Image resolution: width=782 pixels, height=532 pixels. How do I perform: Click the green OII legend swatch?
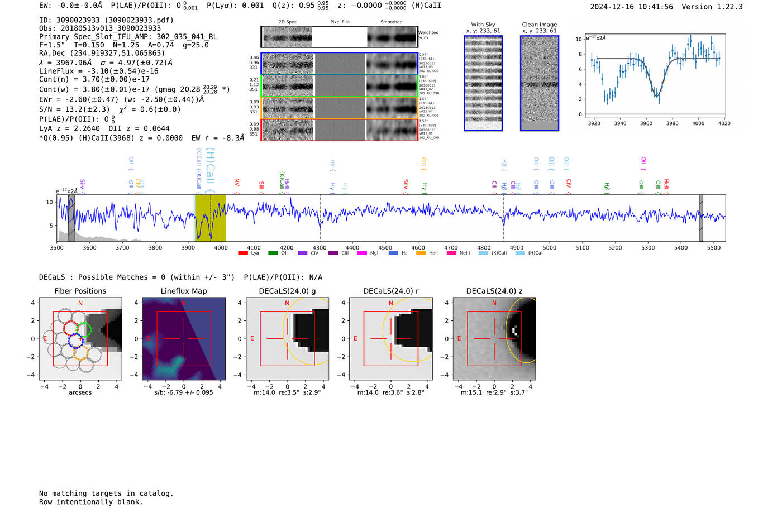pos(273,253)
